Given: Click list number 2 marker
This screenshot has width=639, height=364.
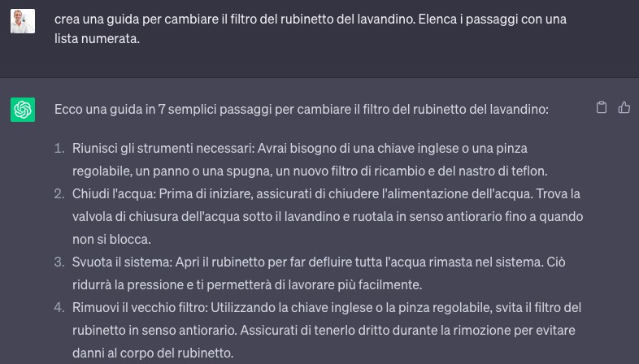Looking at the screenshot, I should click(59, 194).
